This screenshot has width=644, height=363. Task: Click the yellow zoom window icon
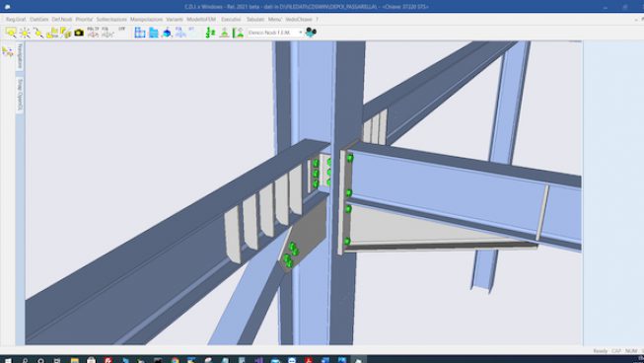[x=11, y=33]
